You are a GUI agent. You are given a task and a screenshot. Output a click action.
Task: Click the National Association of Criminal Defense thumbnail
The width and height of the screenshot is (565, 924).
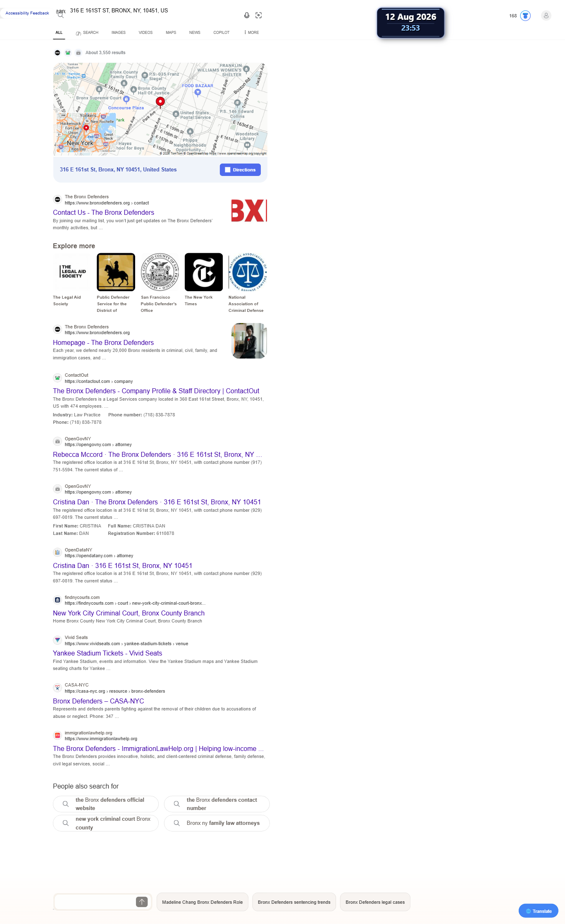click(x=248, y=272)
